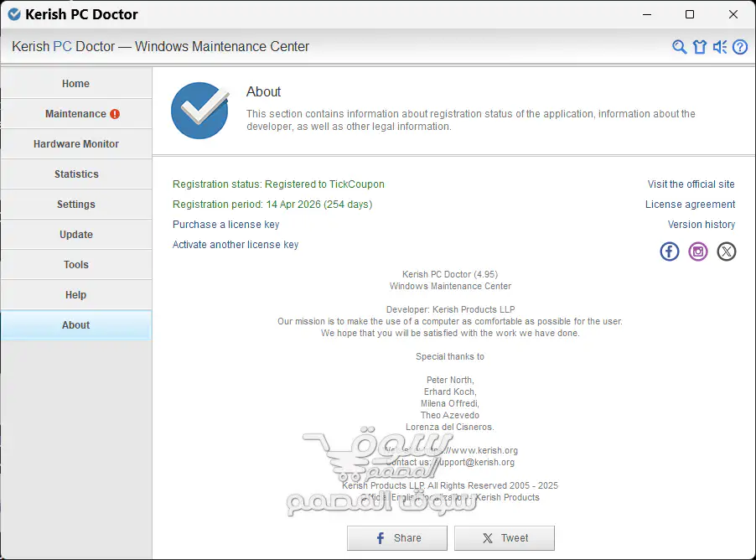
Task: Open help using the question mark icon
Action: click(x=739, y=47)
